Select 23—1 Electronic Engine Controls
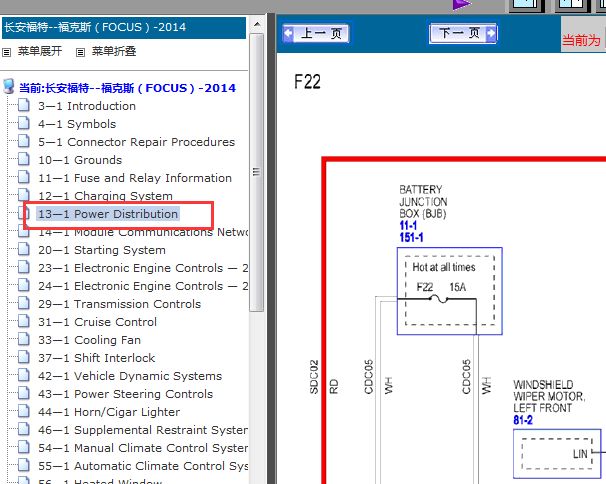The image size is (606, 484). [143, 268]
